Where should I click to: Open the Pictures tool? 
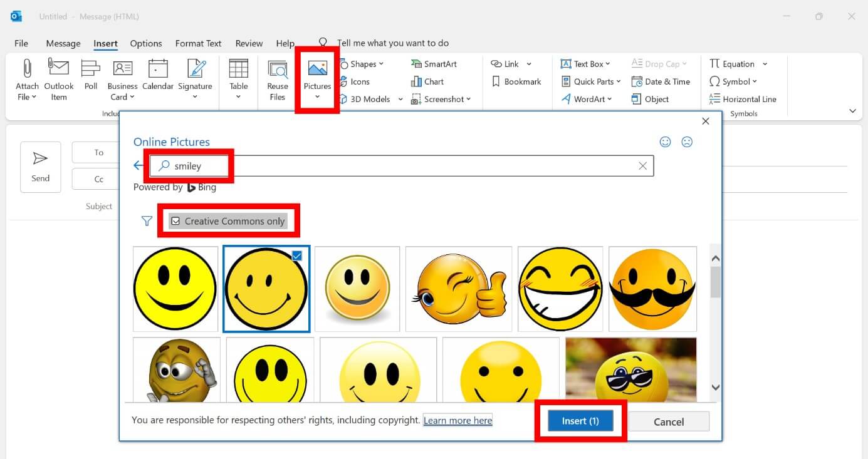(x=316, y=76)
